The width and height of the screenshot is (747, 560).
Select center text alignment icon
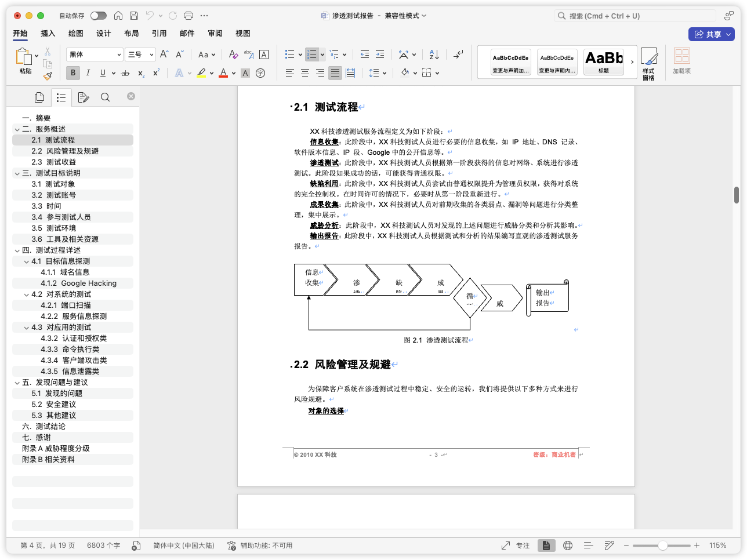(x=305, y=73)
